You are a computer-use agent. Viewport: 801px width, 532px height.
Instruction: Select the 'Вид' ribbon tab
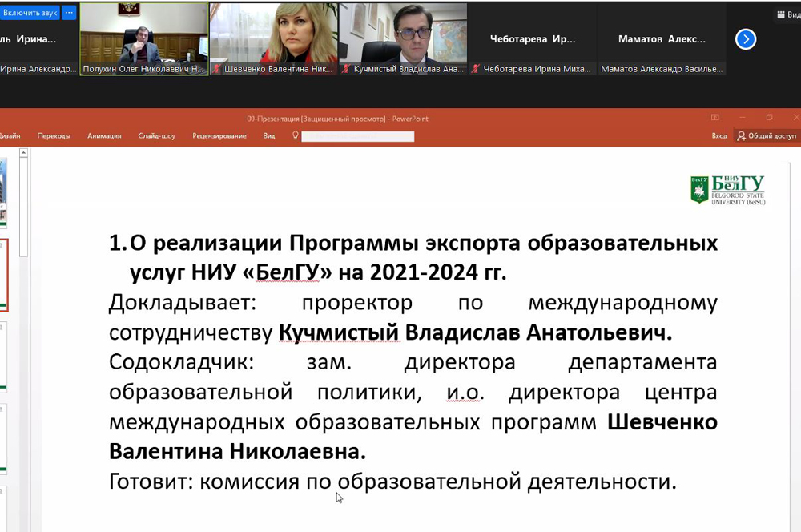(269, 136)
